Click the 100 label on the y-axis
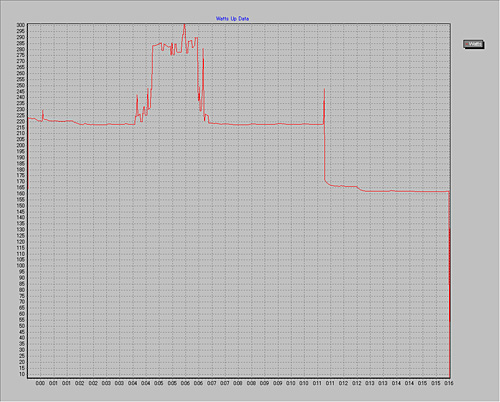The width and height of the screenshot is (500, 402). 21,266
